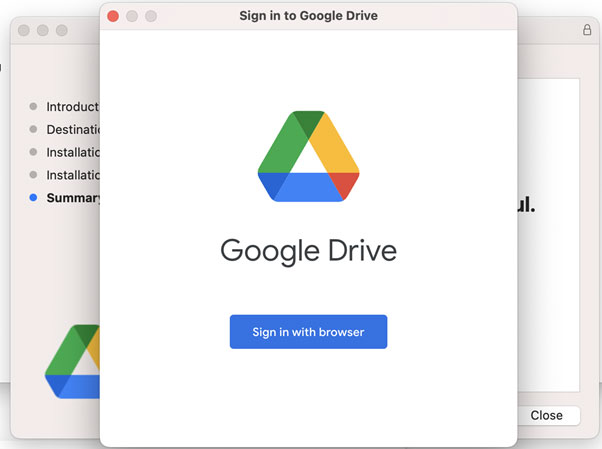Image resolution: width=602 pixels, height=449 pixels.
Task: Click the gray bullet beside Introduction
Action: [33, 107]
